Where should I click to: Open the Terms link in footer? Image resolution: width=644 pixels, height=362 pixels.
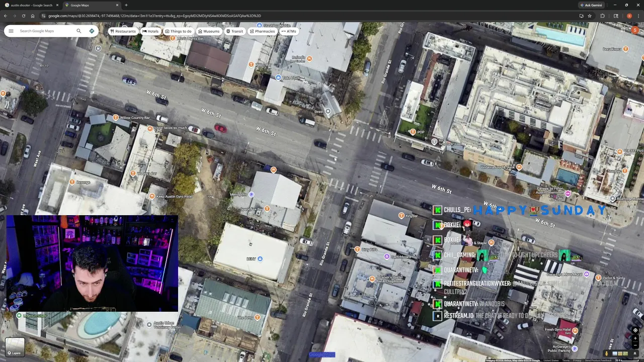tap(566, 360)
